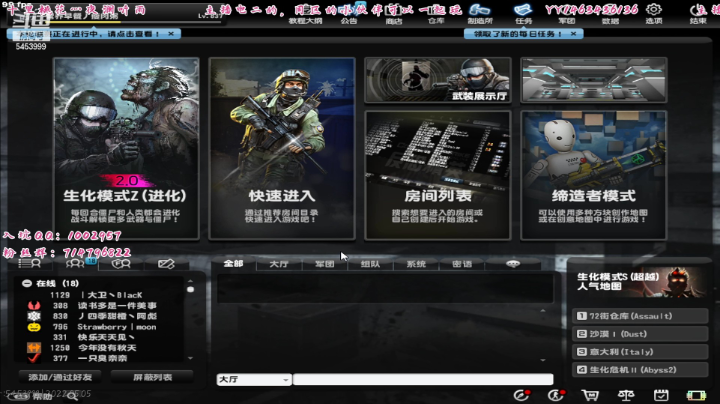Open the 大厅 chat channel dropdown

point(254,380)
